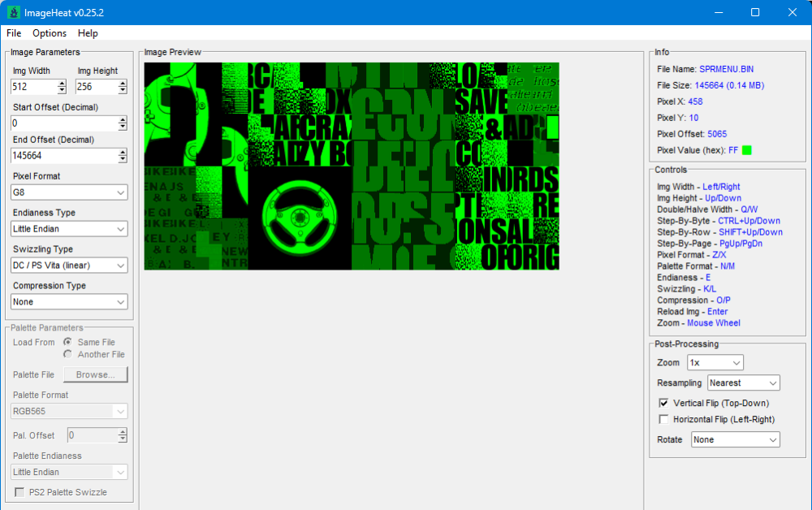Click the ImageHeat app icon in title bar

pos(14,12)
